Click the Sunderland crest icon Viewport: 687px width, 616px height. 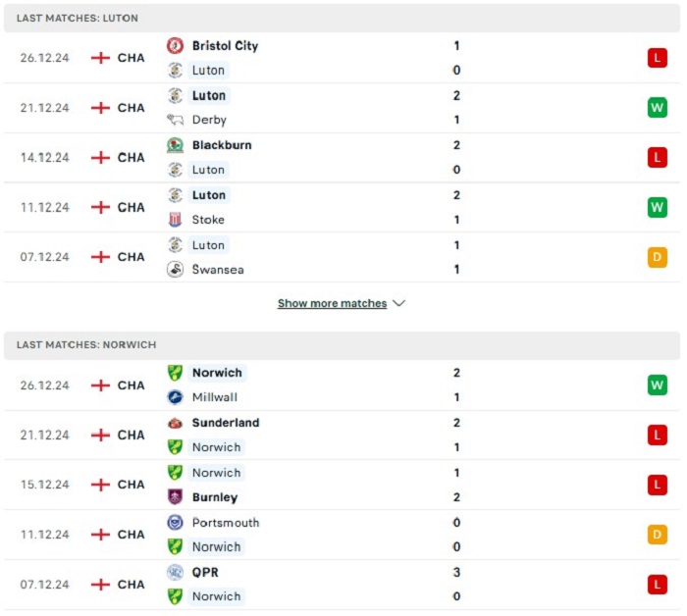[x=176, y=423]
